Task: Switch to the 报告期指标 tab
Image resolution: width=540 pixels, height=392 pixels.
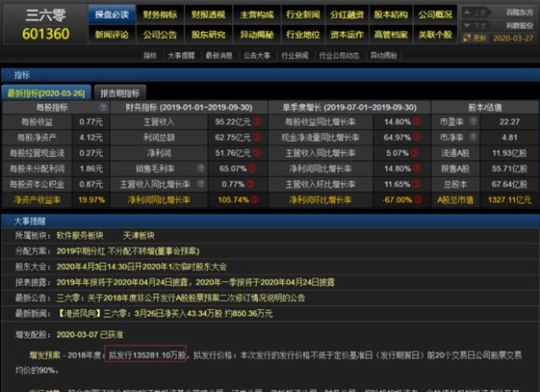Action: [x=120, y=93]
